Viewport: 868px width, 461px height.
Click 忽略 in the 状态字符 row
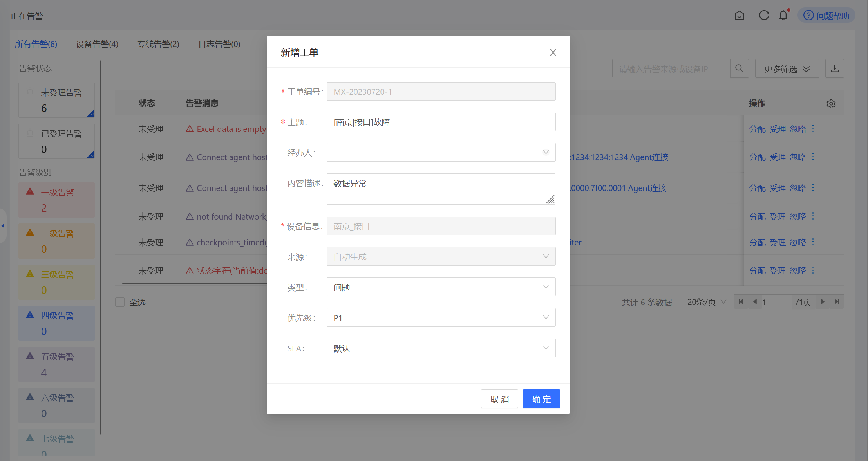pyautogui.click(x=798, y=270)
